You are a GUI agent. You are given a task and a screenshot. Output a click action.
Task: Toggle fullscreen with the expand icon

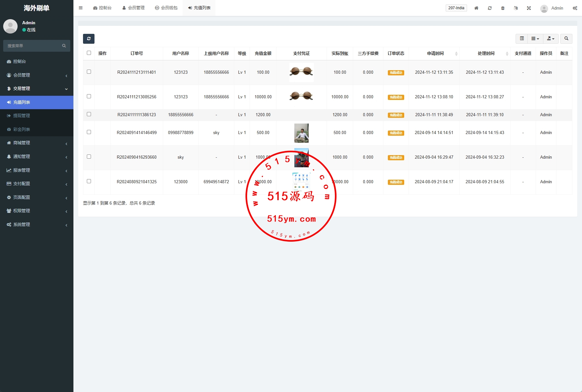[529, 8]
